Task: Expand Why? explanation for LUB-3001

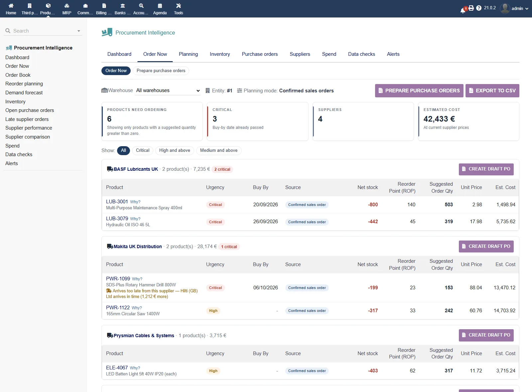Action: coord(135,202)
